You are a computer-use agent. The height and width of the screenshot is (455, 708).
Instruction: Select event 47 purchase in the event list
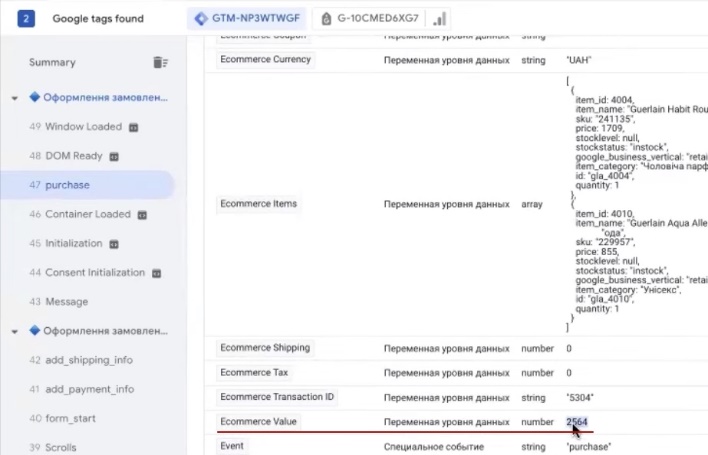coord(67,185)
